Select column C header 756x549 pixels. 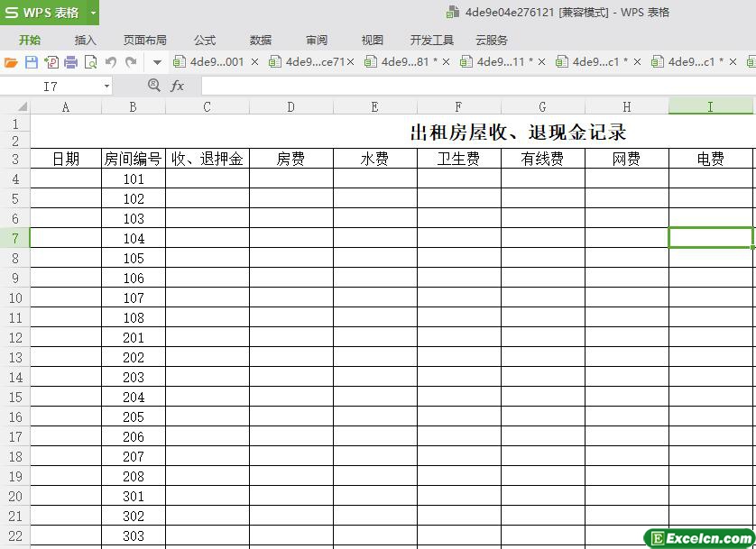click(x=207, y=107)
